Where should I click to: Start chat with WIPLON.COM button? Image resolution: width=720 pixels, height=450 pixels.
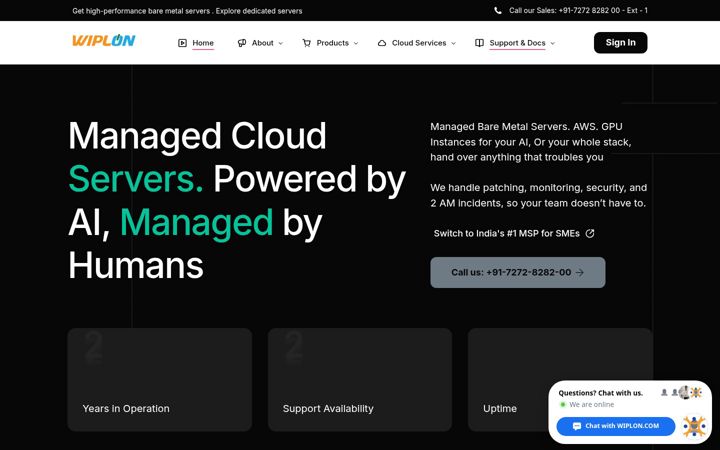pyautogui.click(x=616, y=426)
